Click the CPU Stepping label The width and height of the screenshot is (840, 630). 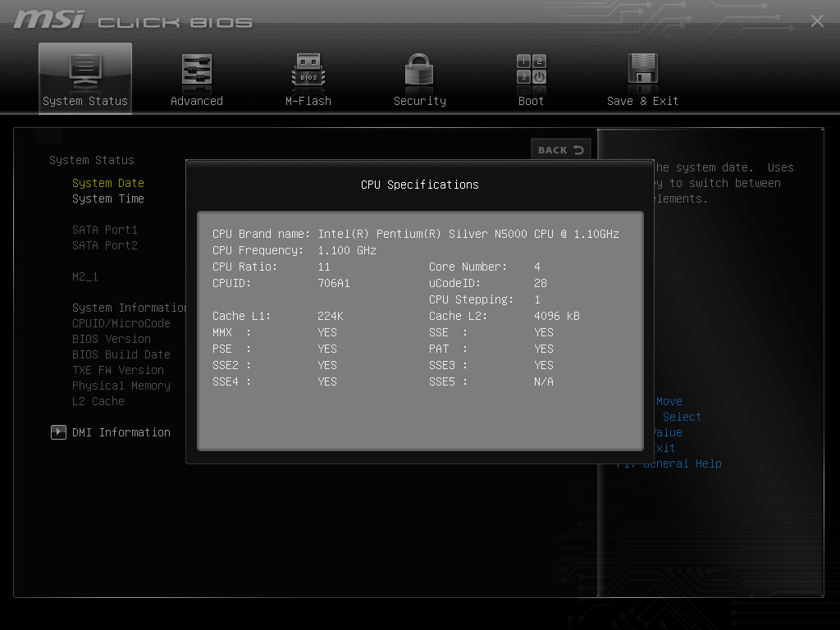pyautogui.click(x=471, y=299)
